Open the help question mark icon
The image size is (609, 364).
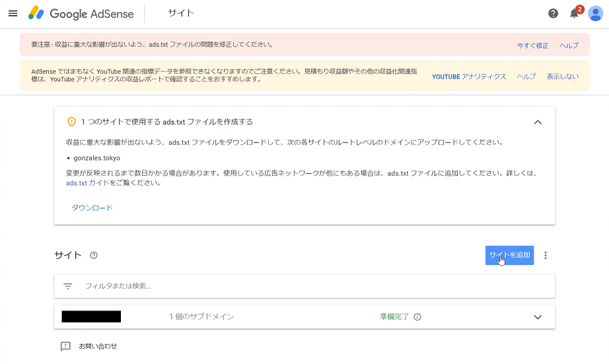[553, 14]
